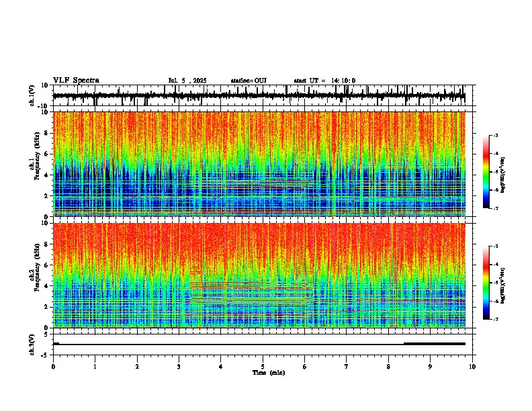This screenshot has height=411, width=532.
Task: Click the "-7" tick on ch.1 colorbar
Action: (x=496, y=208)
